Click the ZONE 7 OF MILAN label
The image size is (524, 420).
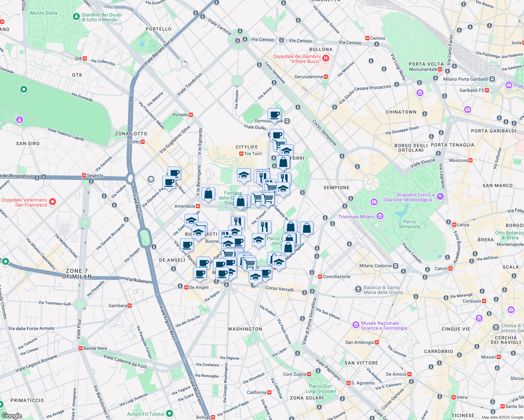click(77, 274)
